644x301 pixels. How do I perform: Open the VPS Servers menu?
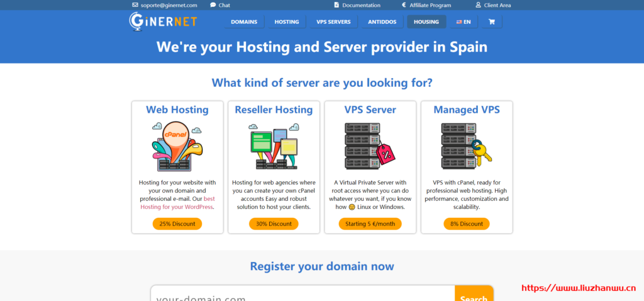(x=333, y=22)
